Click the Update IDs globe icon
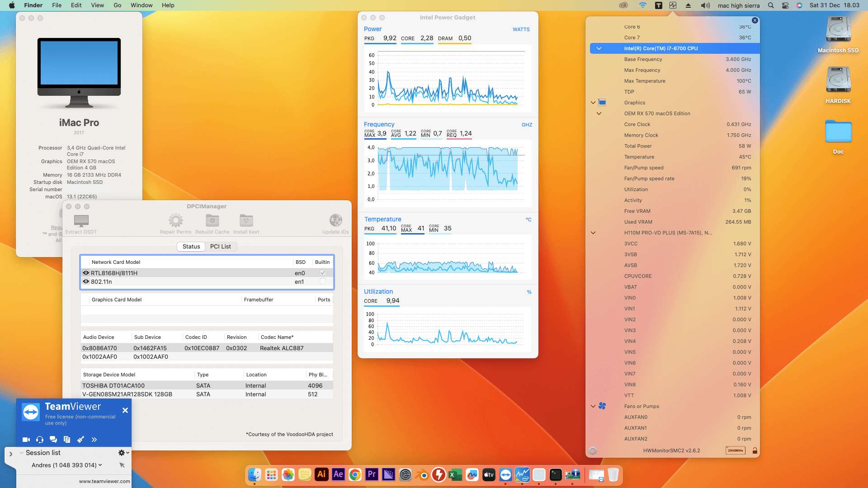 335,221
